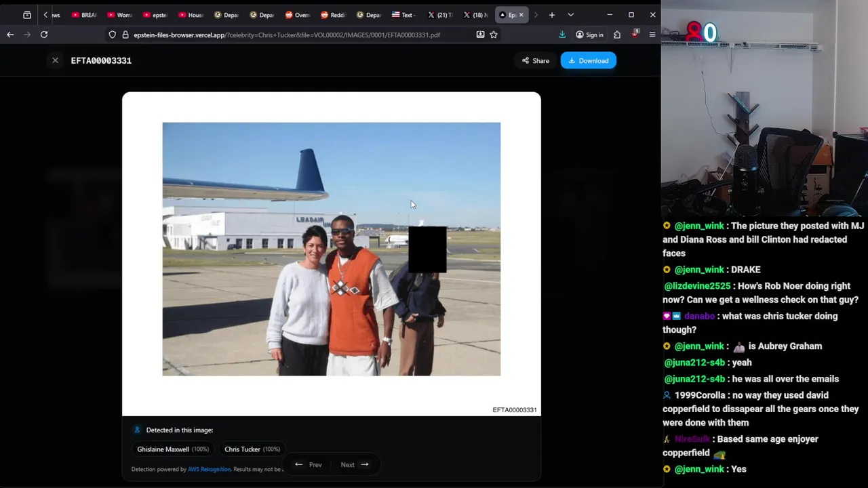The image size is (868, 488).
Task: Share this document
Action: point(535,60)
